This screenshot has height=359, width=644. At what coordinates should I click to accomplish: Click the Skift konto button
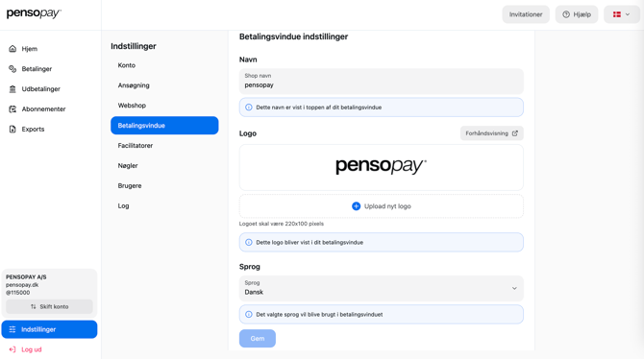pyautogui.click(x=49, y=306)
